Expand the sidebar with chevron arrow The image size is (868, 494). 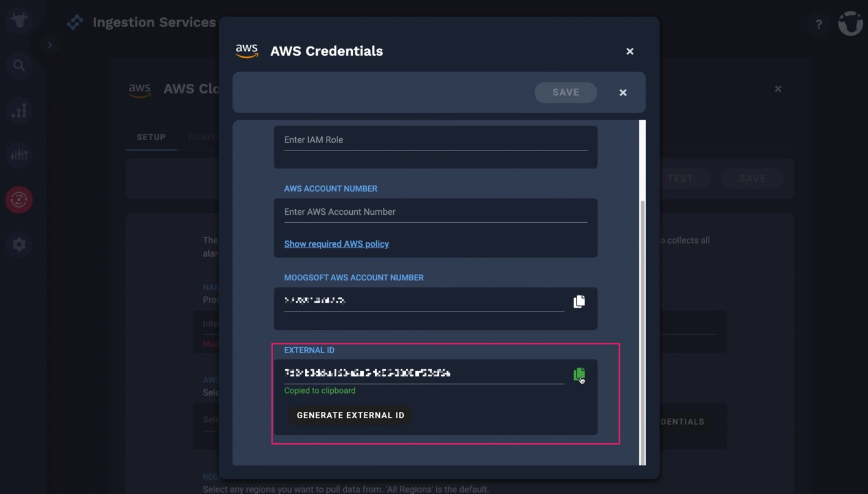[x=50, y=45]
